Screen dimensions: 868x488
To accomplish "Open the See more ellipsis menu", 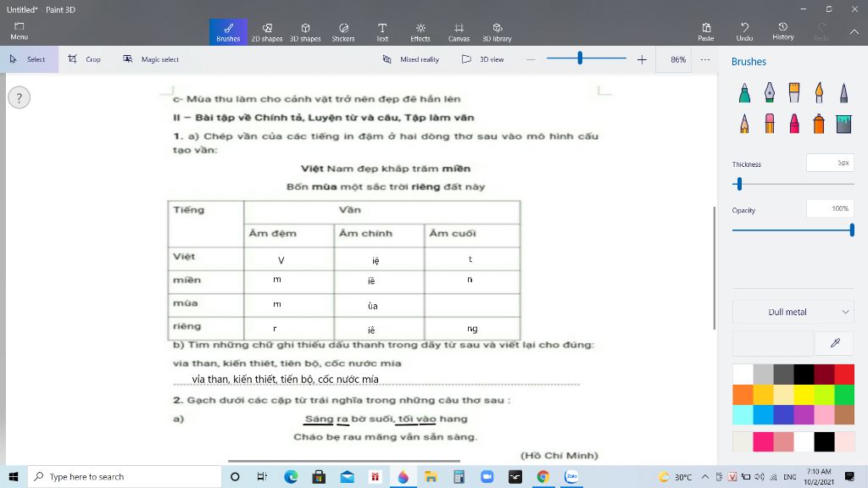I will 704,59.
